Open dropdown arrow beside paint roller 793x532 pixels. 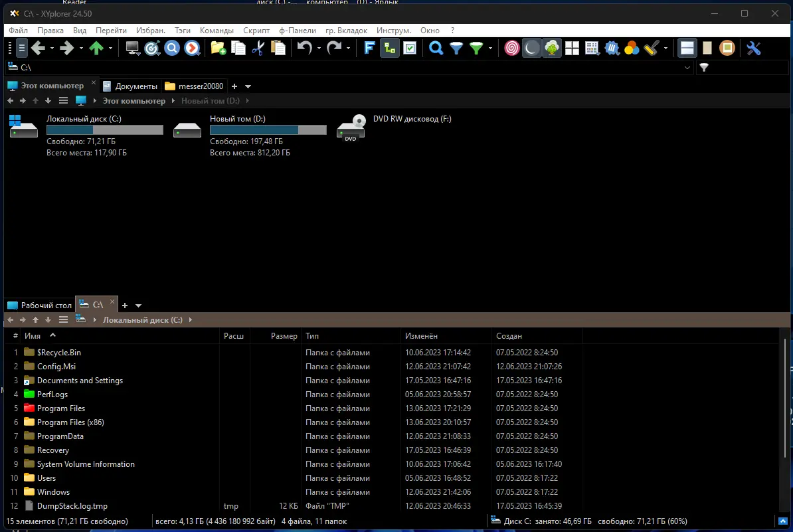665,48
